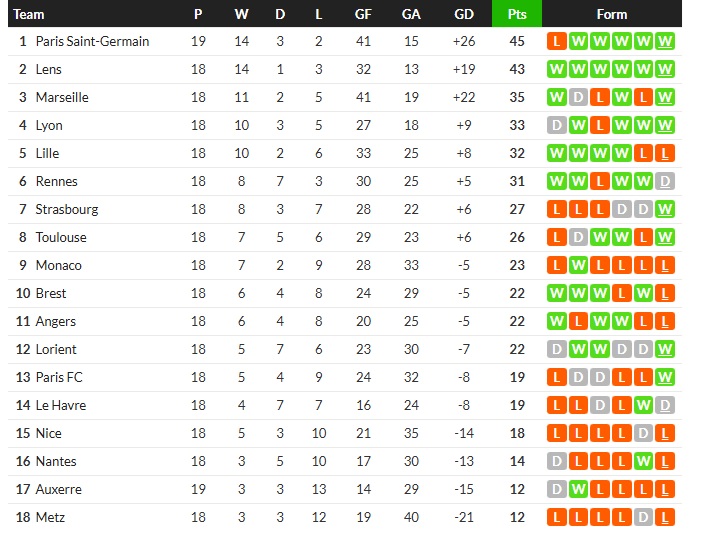Click the loss badge in Rennes' form row

[600, 181]
